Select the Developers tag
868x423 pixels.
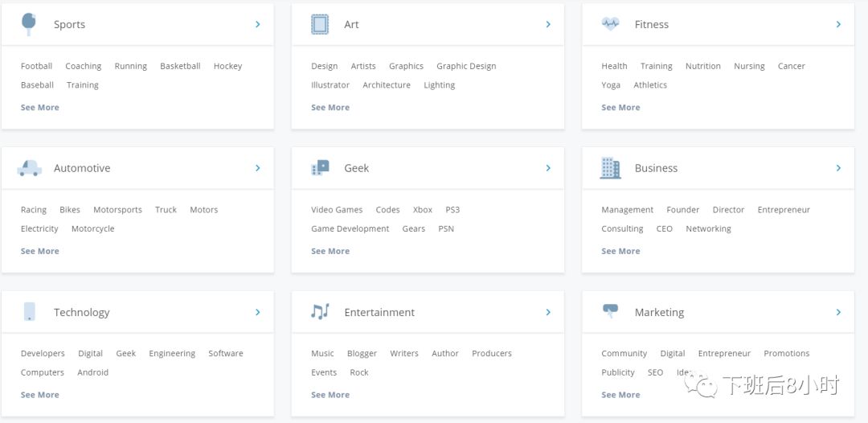[x=43, y=353]
